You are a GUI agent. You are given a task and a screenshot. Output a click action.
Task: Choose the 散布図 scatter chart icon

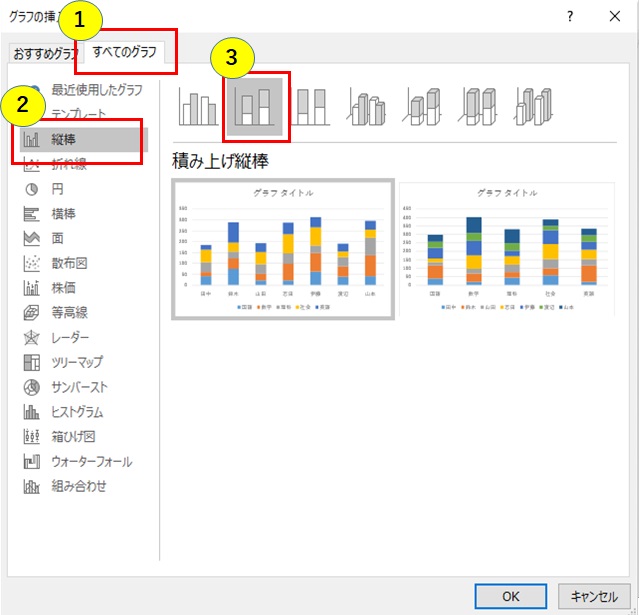(x=32, y=263)
